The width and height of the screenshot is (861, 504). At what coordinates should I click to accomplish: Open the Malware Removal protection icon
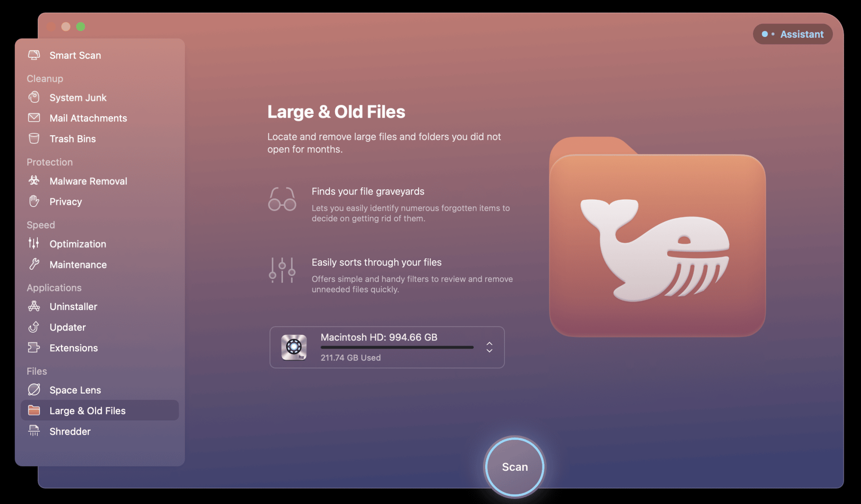coord(34,181)
